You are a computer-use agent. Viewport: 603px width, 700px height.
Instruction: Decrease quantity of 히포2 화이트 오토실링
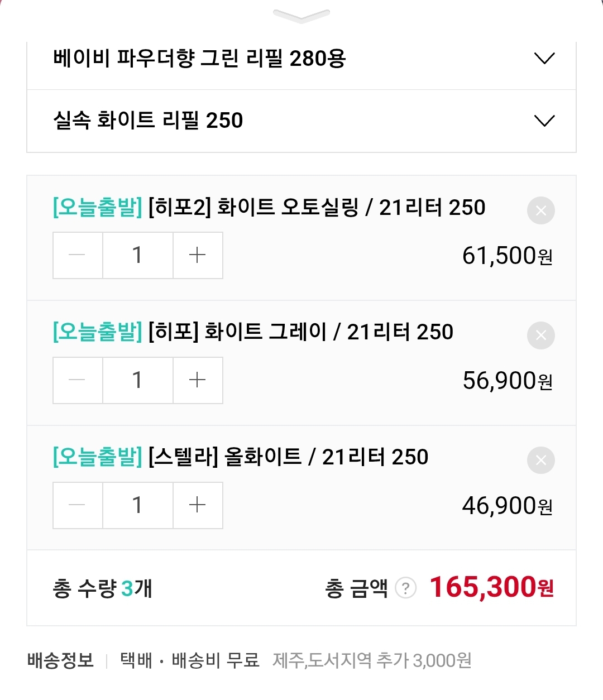78,256
